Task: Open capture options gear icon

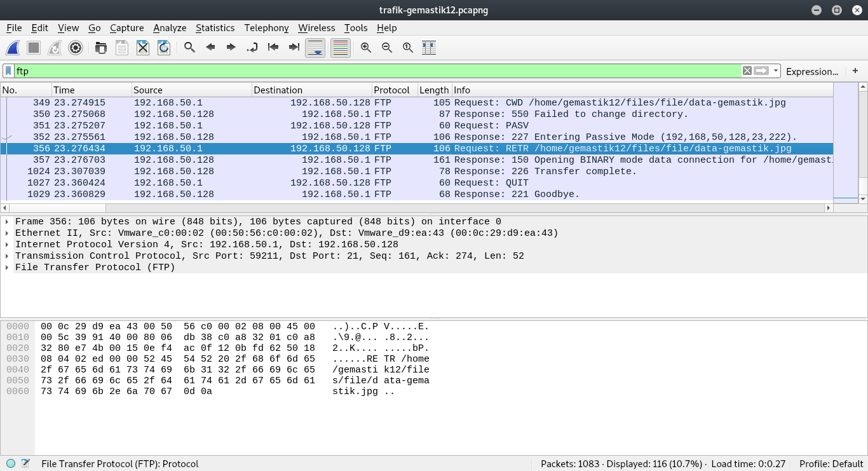Action: coord(76,48)
